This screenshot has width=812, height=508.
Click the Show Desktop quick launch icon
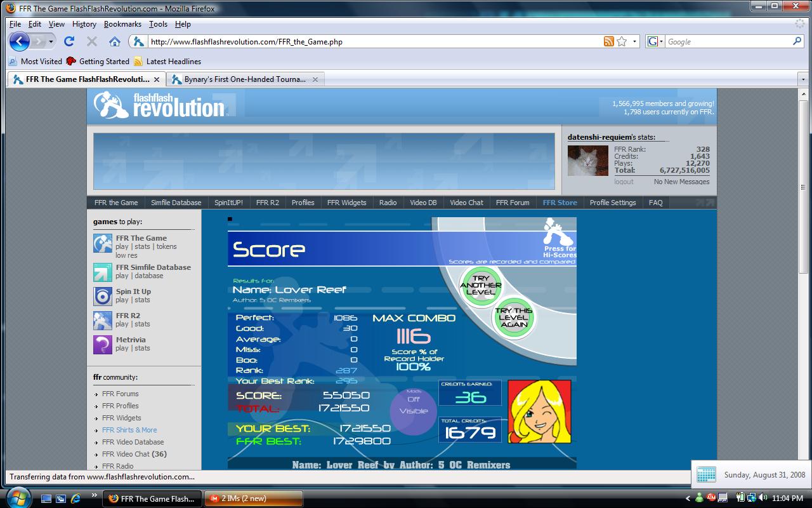point(47,498)
